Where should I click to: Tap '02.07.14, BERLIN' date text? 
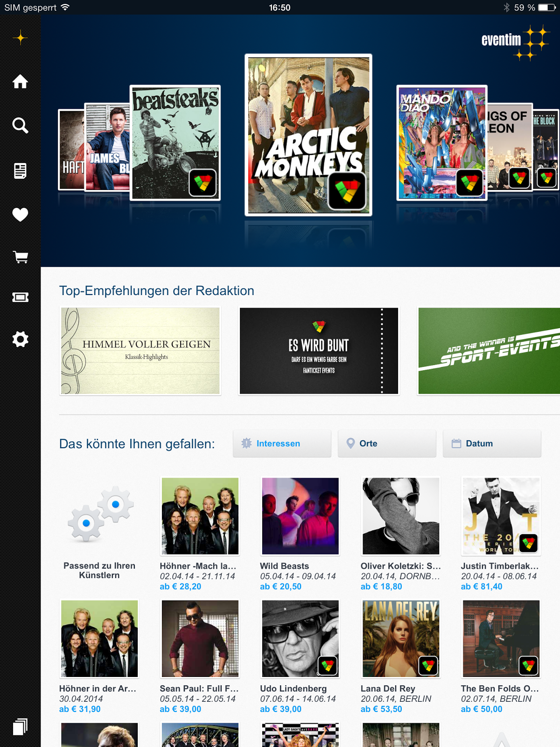[496, 699]
